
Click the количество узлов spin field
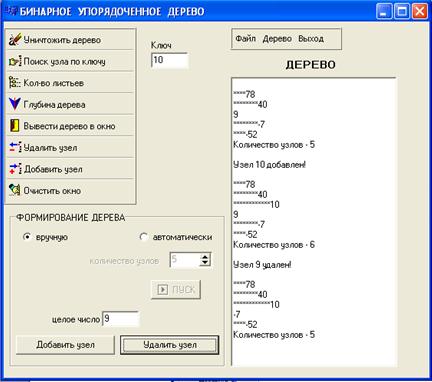(185, 260)
